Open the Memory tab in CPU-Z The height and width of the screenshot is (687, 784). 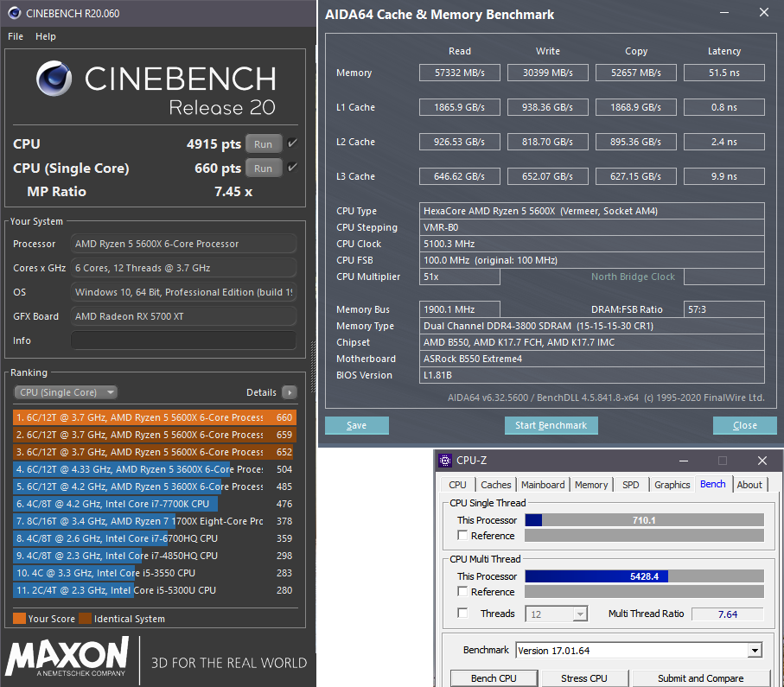click(x=591, y=485)
